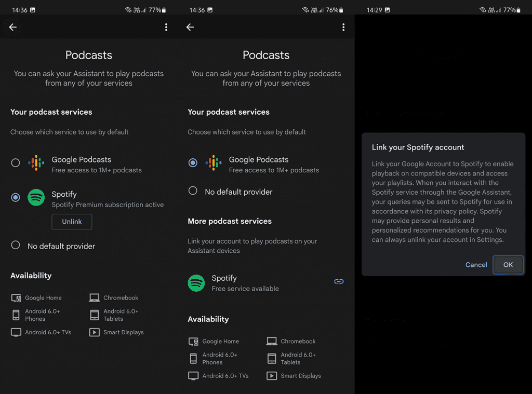Image resolution: width=532 pixels, height=394 pixels.
Task: Go back using arrow in left phone screen
Action: point(13,27)
